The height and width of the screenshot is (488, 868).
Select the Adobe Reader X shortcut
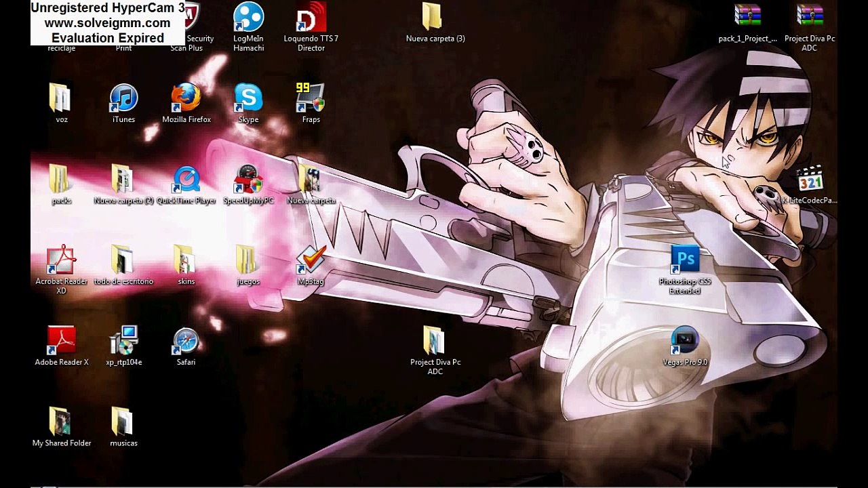pos(61,340)
